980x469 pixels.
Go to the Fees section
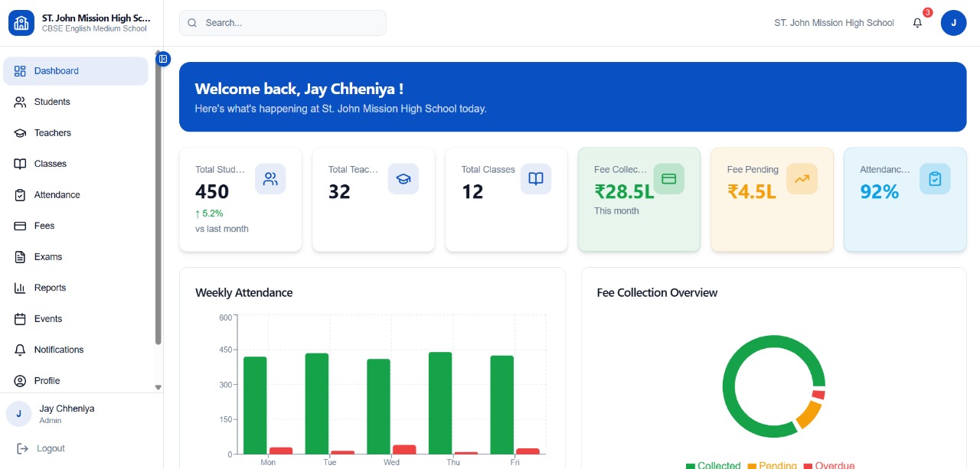click(x=44, y=226)
